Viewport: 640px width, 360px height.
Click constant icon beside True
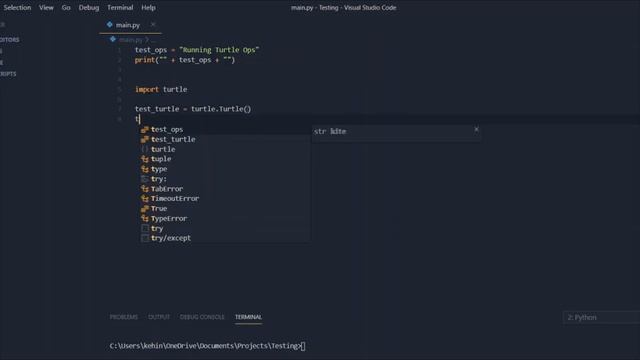[144, 209]
